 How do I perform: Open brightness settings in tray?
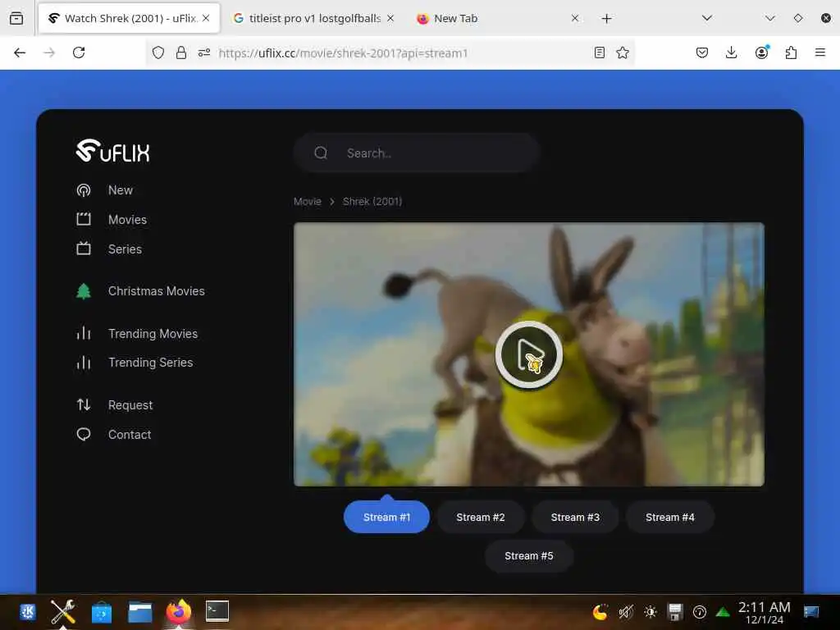tap(651, 611)
